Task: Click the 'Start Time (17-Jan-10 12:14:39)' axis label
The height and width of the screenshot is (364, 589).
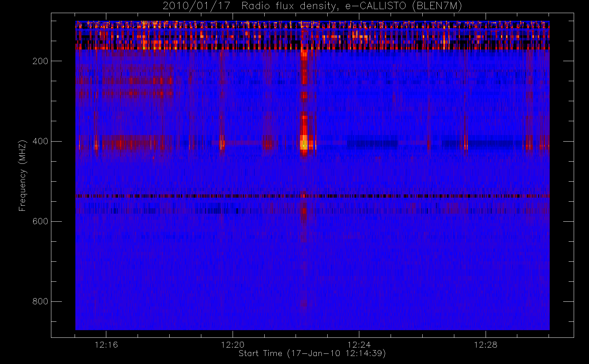Action: 312,353
